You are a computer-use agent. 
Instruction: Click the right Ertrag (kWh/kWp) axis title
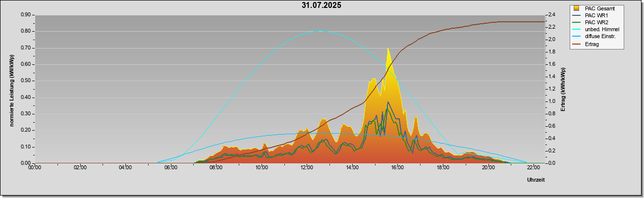[x=563, y=90]
